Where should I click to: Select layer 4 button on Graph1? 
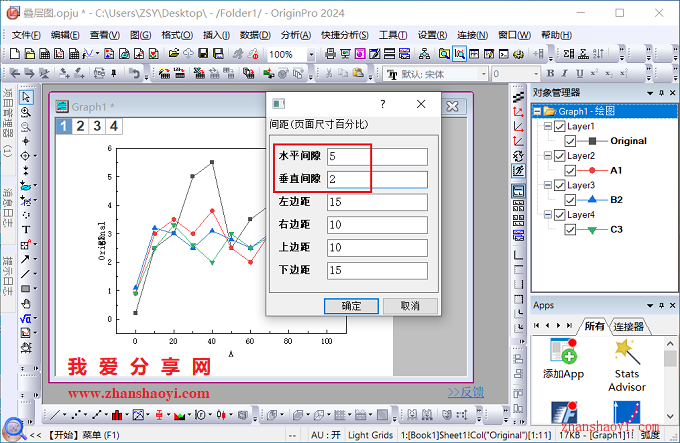[x=114, y=126]
